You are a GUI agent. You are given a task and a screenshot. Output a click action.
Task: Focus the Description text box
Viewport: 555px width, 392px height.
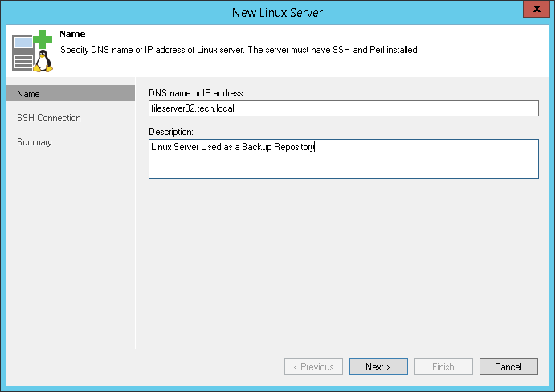tap(343, 159)
